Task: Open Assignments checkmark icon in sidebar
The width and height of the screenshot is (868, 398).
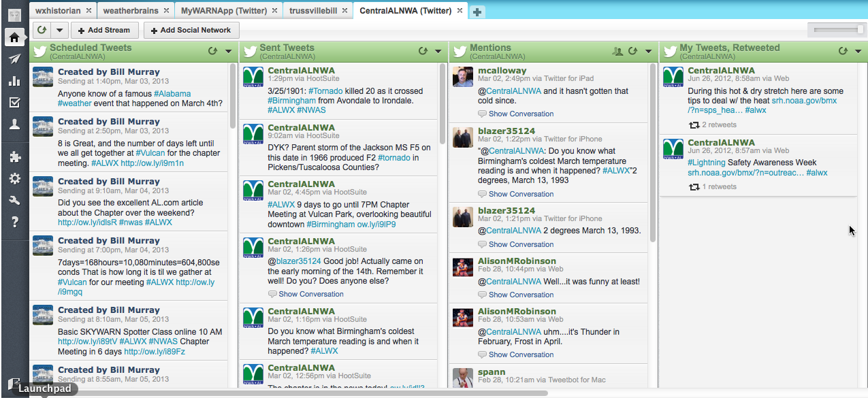Action: 14,103
